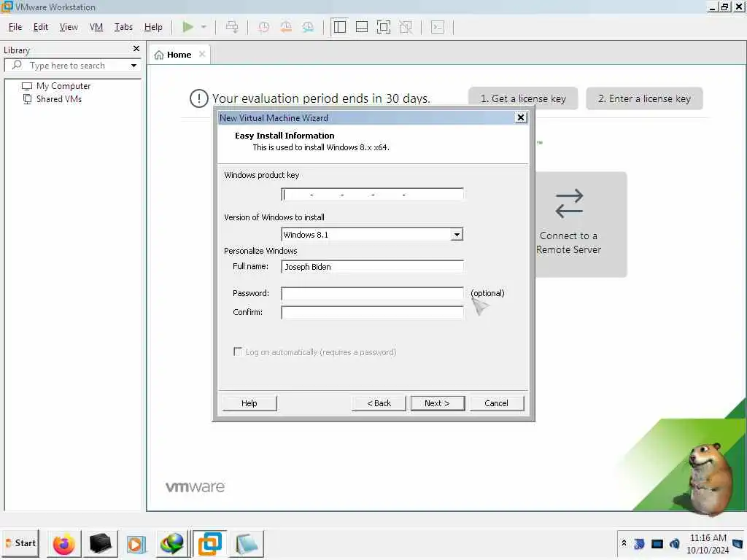Open the View menu
This screenshot has height=560, width=747.
69,27
